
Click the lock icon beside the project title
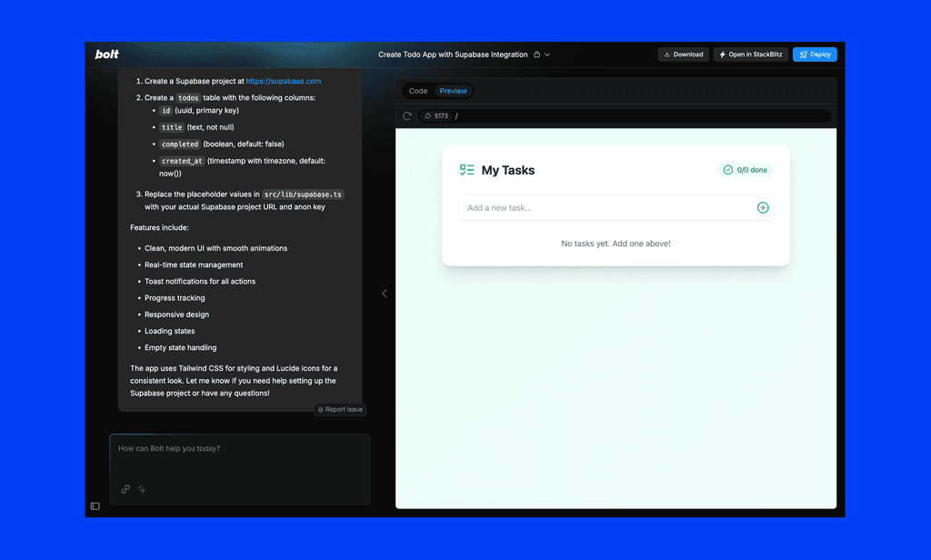tap(536, 55)
